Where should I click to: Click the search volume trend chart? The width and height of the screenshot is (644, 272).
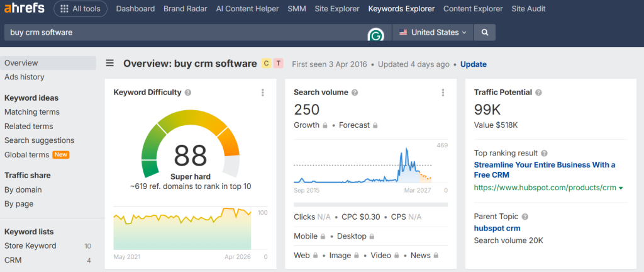tap(363, 164)
